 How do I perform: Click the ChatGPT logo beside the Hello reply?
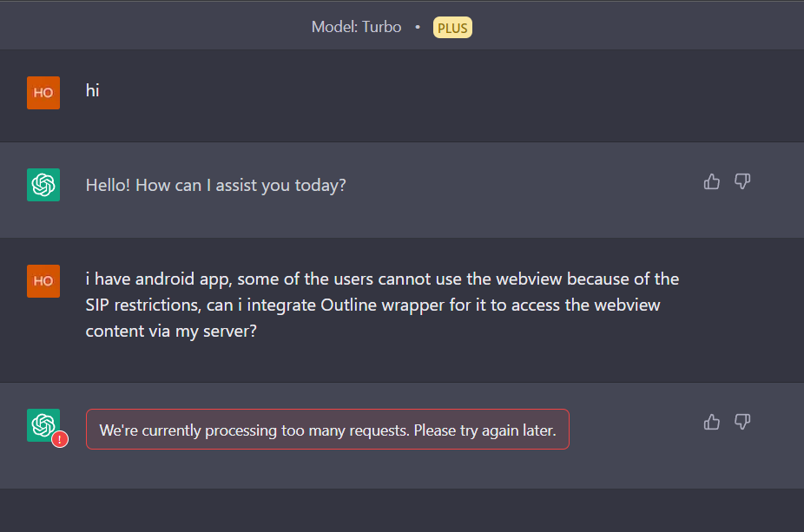tap(43, 185)
